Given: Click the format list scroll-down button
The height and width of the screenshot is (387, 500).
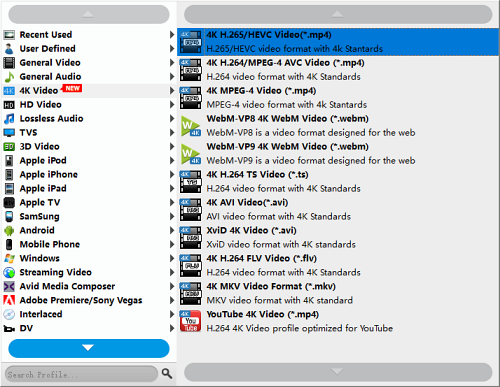Looking at the screenshot, I should [338, 372].
